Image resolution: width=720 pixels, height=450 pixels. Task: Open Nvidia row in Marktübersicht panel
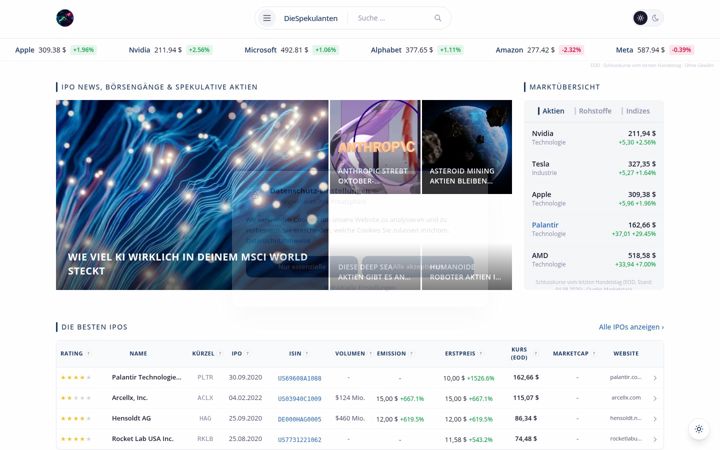(594, 137)
